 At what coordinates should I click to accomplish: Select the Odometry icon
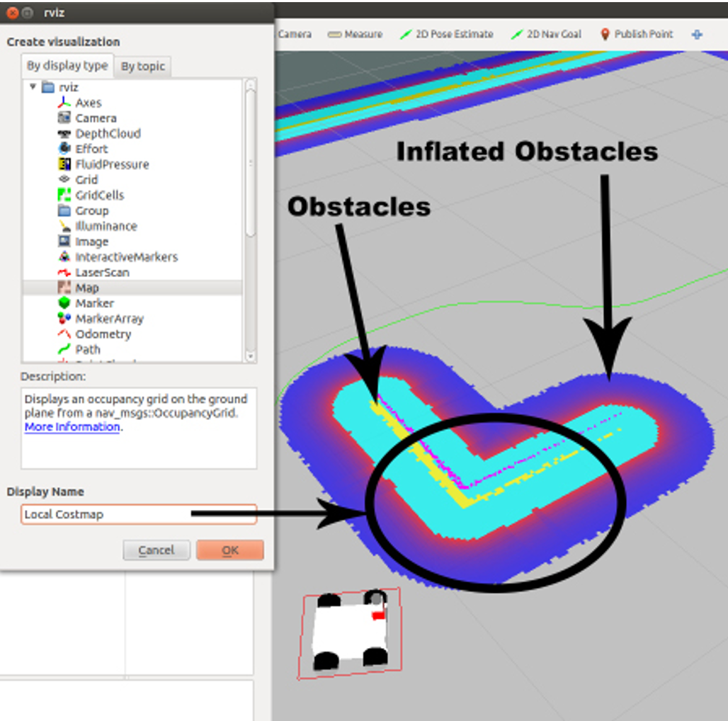click(x=64, y=334)
